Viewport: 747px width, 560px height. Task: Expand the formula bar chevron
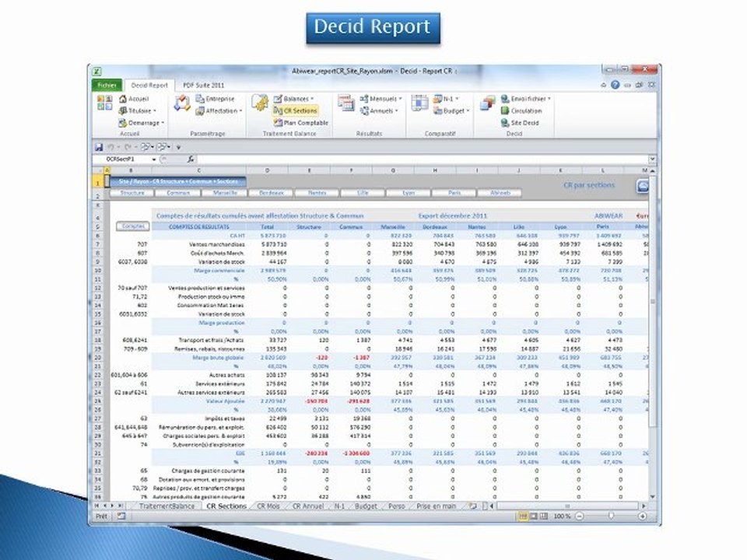coord(652,159)
